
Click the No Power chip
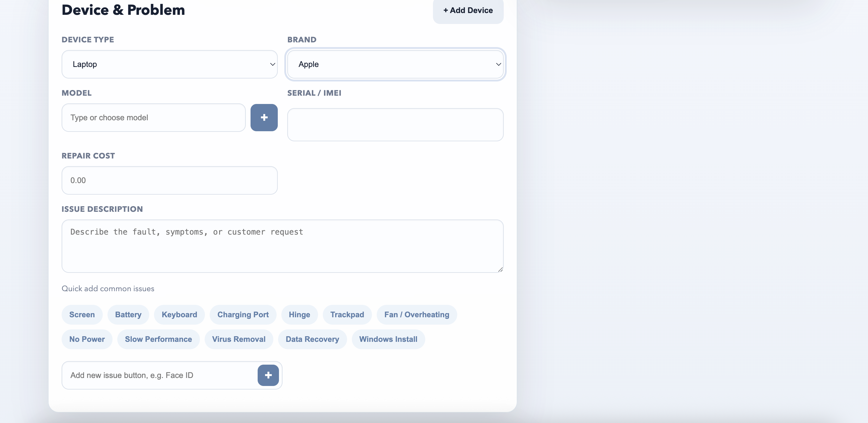click(87, 339)
